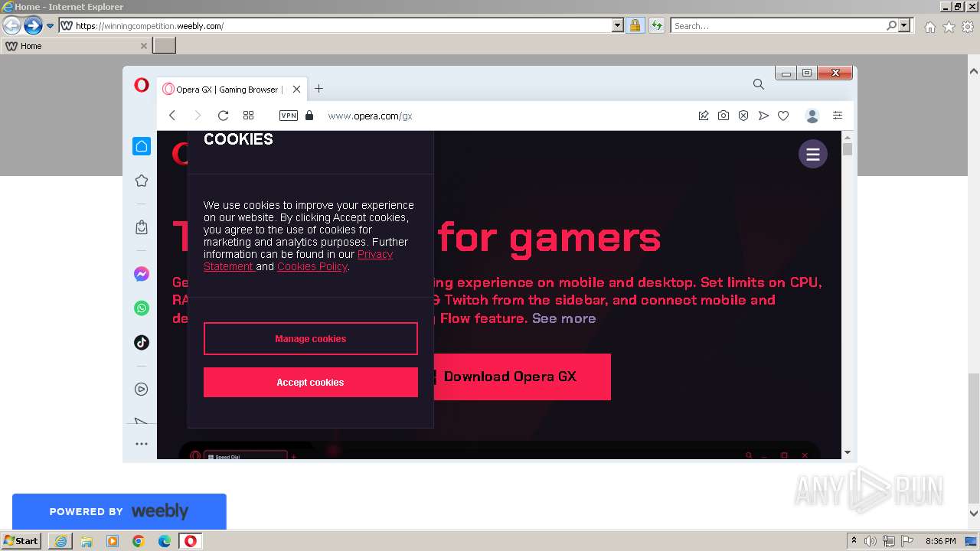Refresh the page using IE's refresh icon
The height and width of the screenshot is (551, 980).
(x=656, y=26)
